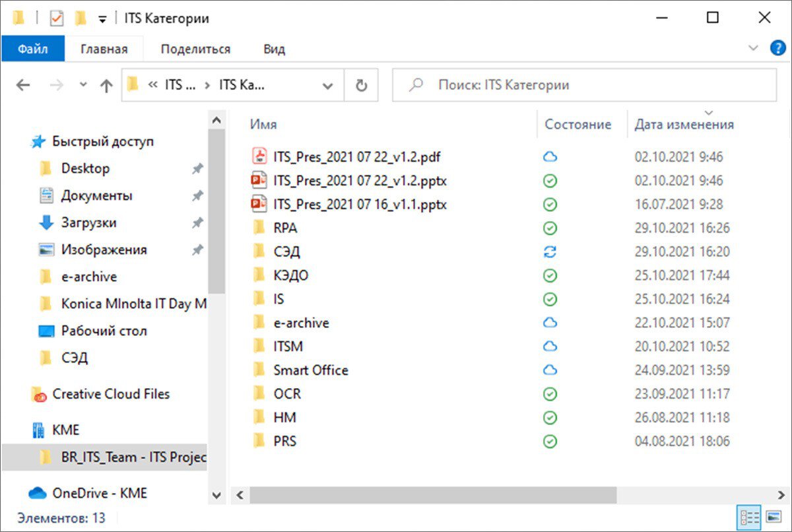
Task: Open Recent locations dropdown arrow
Action: pos(82,84)
